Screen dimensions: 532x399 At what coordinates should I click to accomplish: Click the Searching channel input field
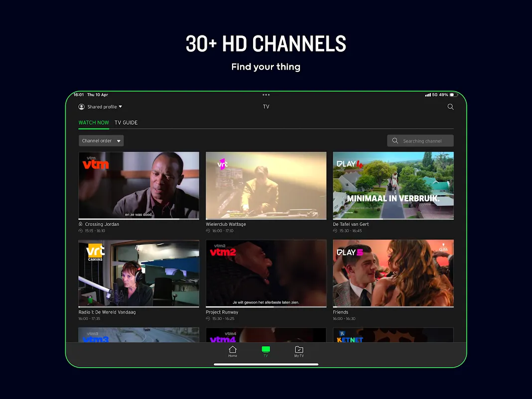[x=420, y=141]
